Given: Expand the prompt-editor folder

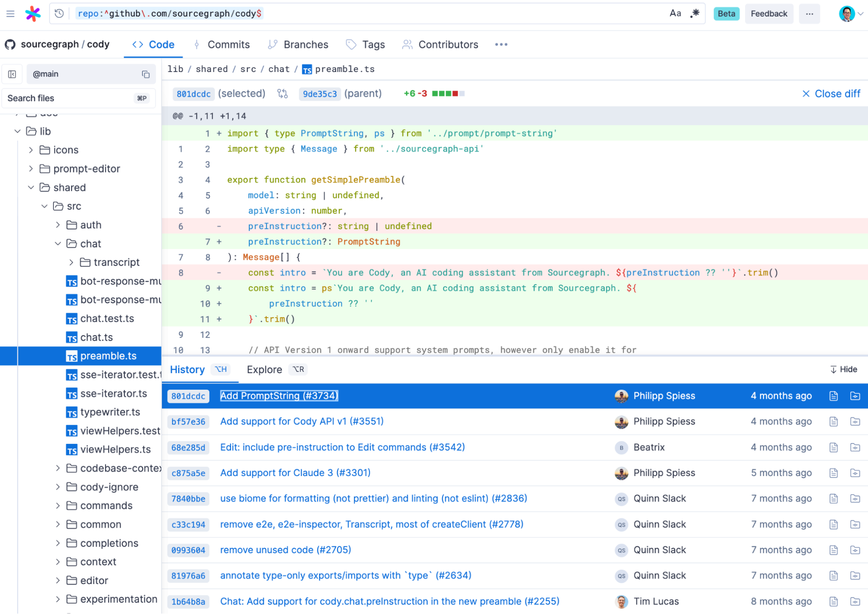Looking at the screenshot, I should pos(31,169).
